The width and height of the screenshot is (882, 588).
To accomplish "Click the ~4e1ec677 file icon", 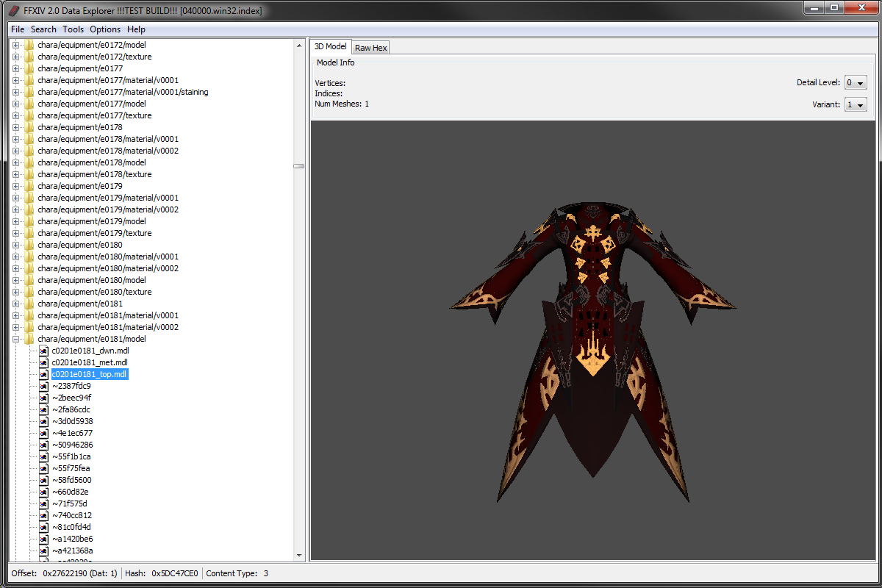I will 43,433.
